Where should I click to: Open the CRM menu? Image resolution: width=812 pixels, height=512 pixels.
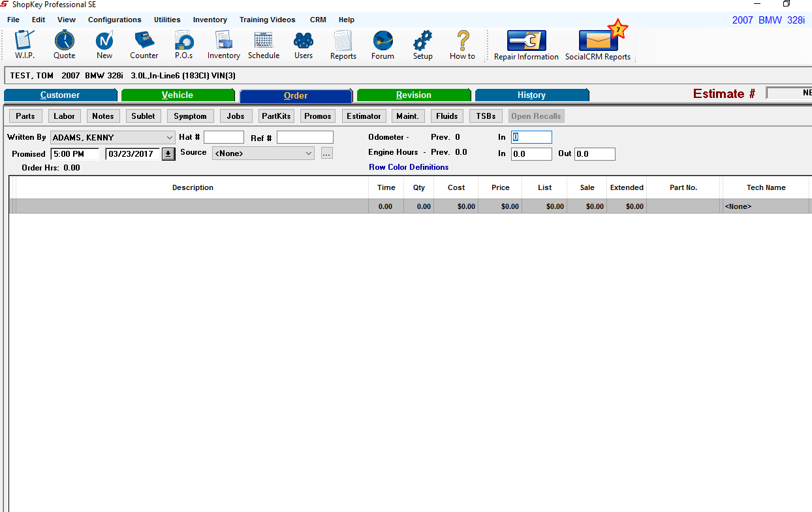click(x=318, y=20)
